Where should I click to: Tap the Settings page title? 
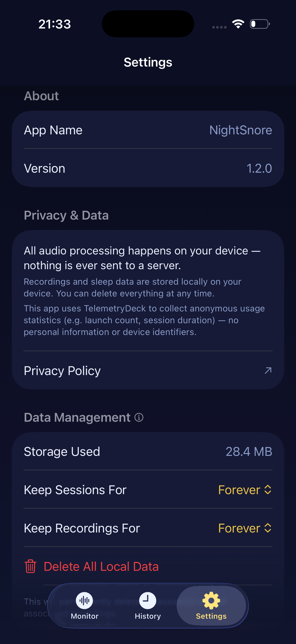pos(148,62)
